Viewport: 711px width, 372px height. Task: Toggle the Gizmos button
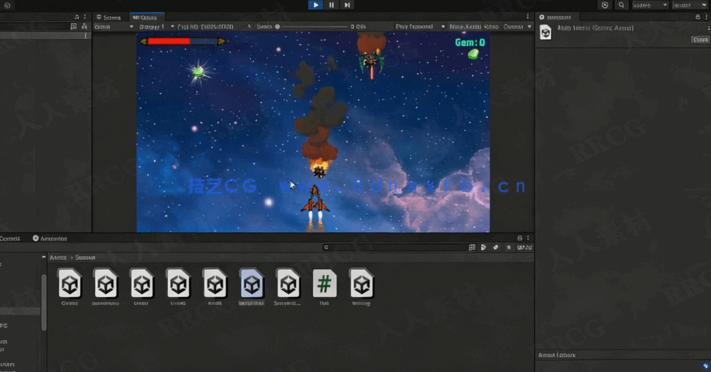[x=513, y=27]
